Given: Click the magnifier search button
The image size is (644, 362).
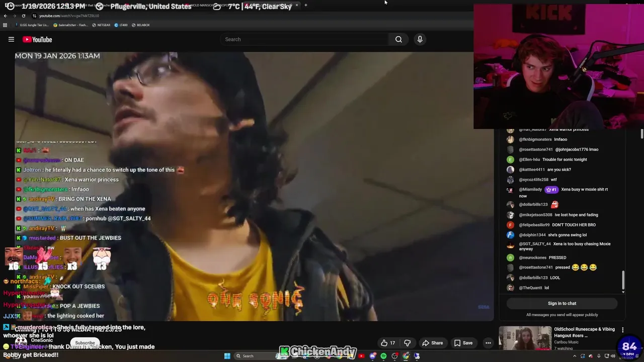Looking at the screenshot, I should [x=398, y=39].
